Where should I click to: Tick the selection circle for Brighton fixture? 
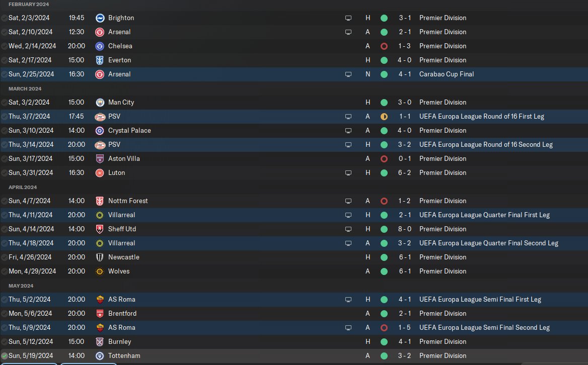[5, 18]
